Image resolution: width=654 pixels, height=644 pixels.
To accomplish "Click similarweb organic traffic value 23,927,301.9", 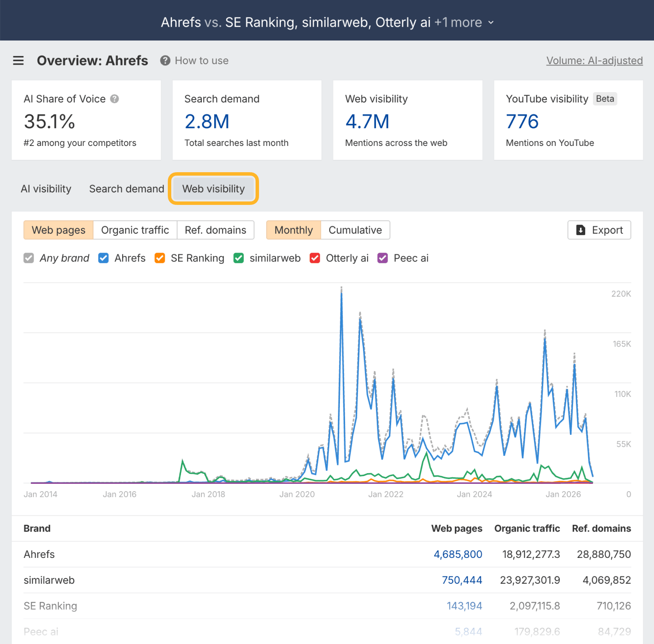I will [530, 580].
